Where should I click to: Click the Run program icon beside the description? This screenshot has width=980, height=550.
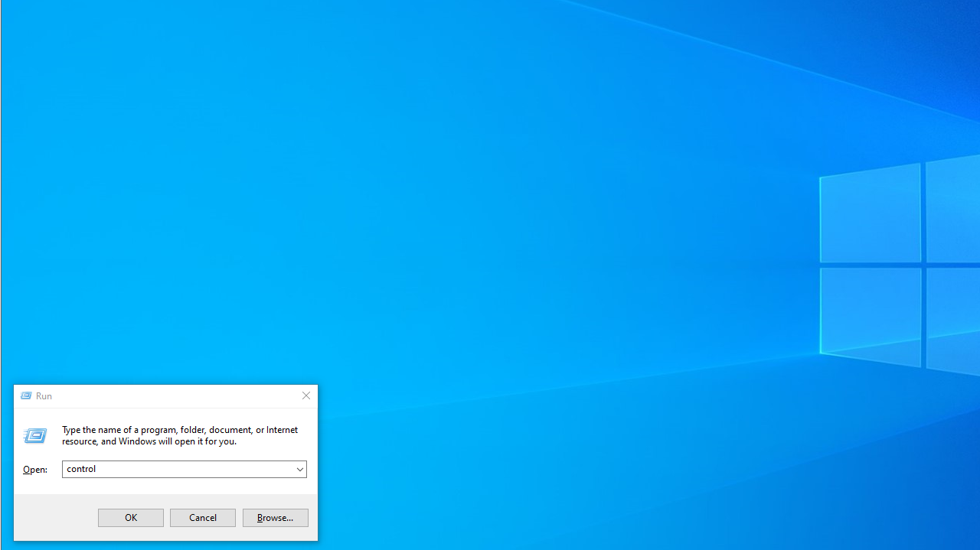click(35, 435)
